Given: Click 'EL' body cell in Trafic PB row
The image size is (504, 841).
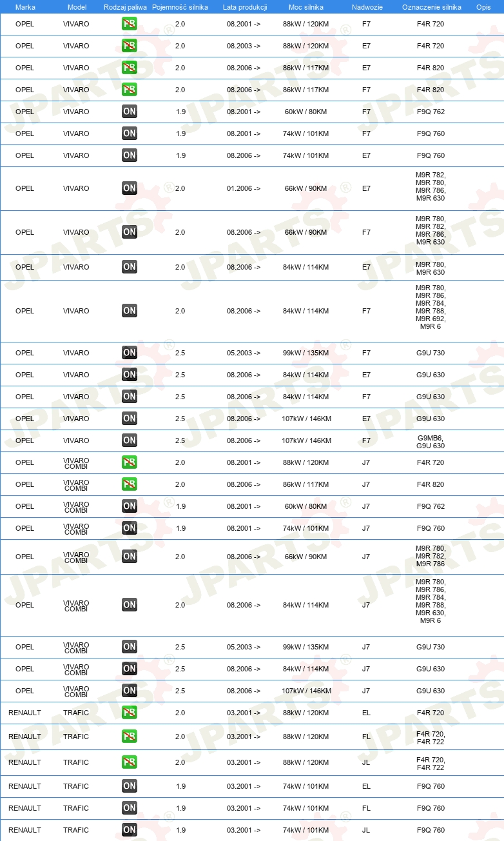Looking at the screenshot, I should click(x=367, y=713).
